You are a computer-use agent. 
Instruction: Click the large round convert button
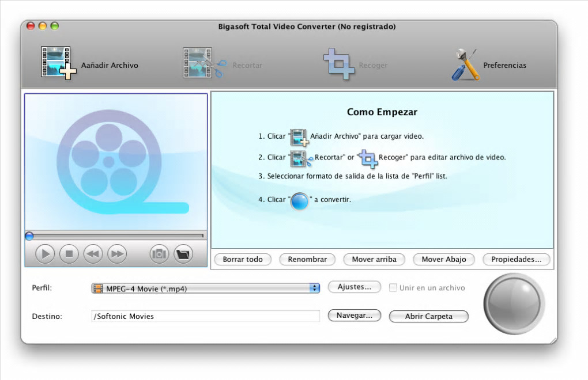tap(514, 304)
